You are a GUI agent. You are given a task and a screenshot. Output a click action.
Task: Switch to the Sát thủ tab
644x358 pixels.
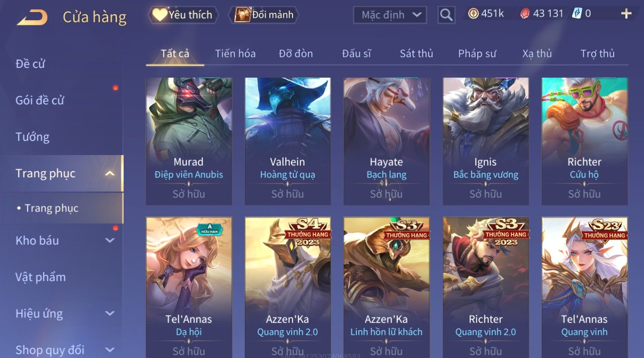coord(416,53)
